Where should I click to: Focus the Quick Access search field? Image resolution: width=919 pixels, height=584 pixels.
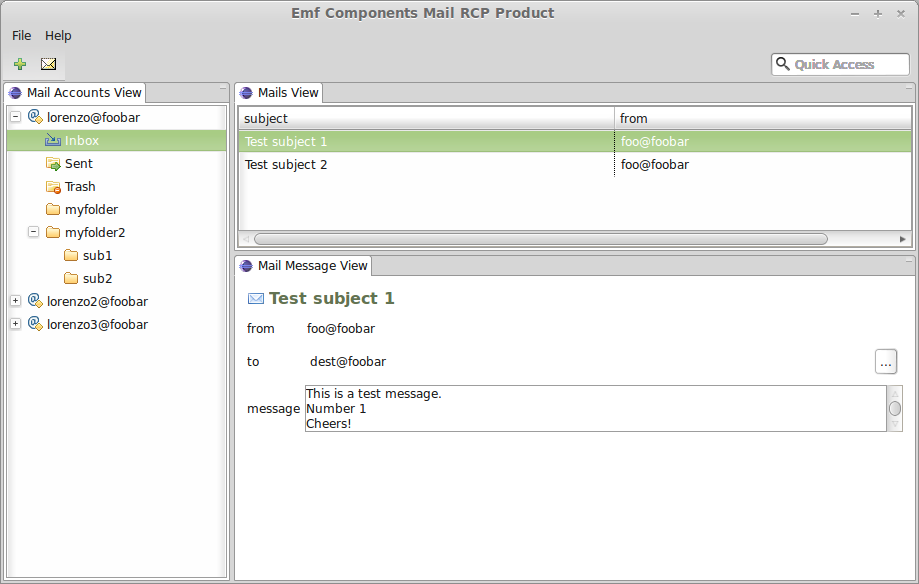pos(840,64)
